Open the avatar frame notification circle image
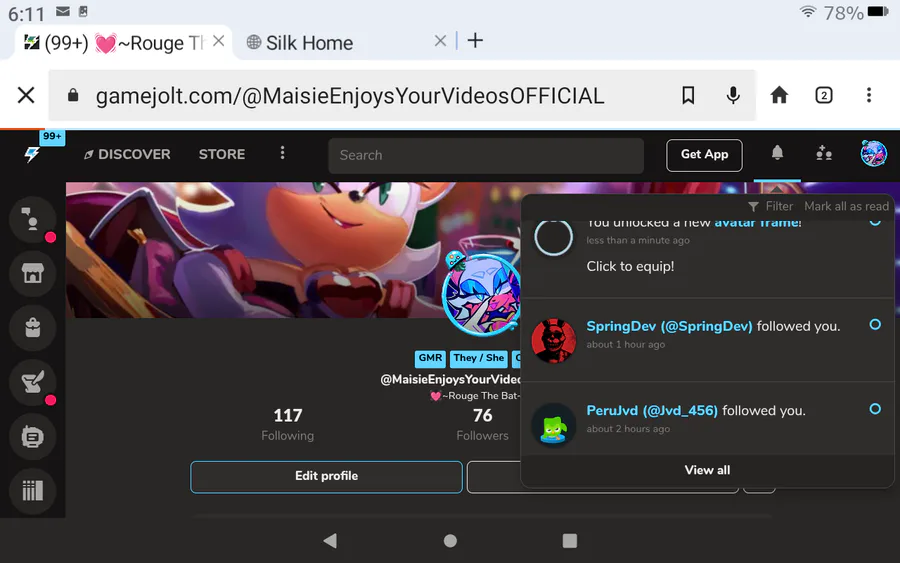The width and height of the screenshot is (900, 563). (x=553, y=237)
